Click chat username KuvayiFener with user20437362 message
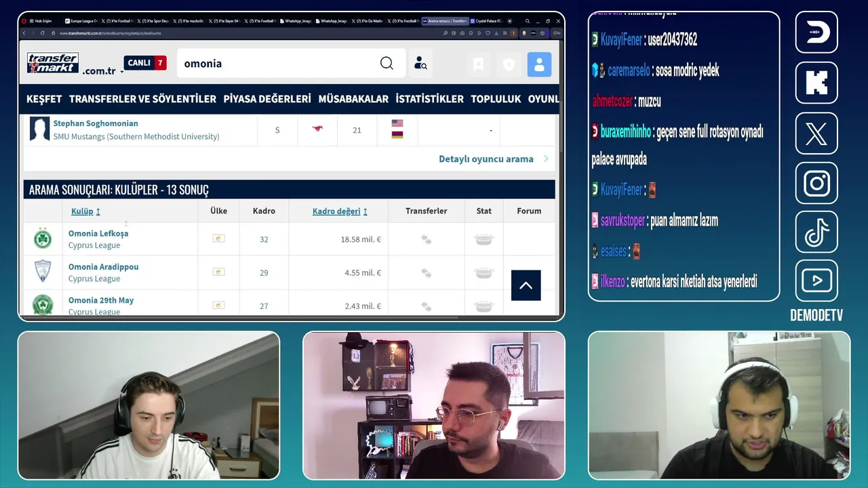The width and height of the screenshot is (868, 488). [x=621, y=40]
